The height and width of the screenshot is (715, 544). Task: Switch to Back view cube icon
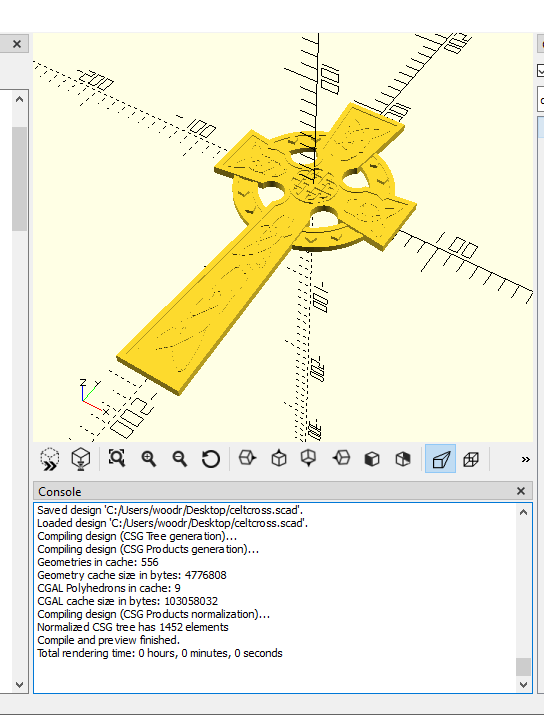click(x=403, y=459)
